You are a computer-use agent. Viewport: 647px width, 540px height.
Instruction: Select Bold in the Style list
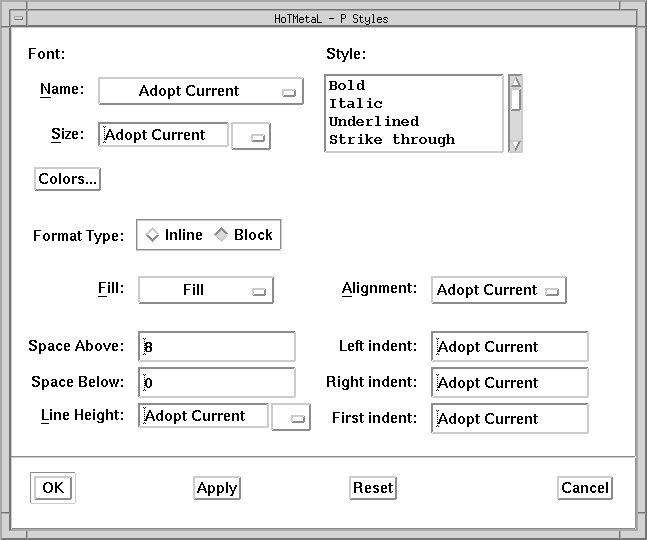pos(347,86)
